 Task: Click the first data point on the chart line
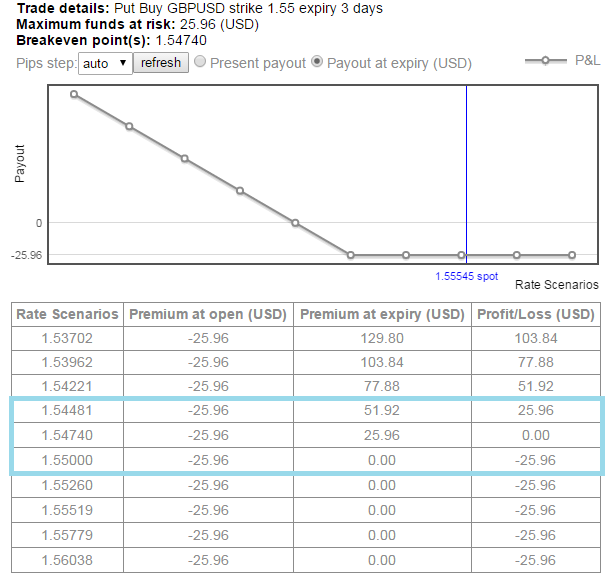pos(74,94)
